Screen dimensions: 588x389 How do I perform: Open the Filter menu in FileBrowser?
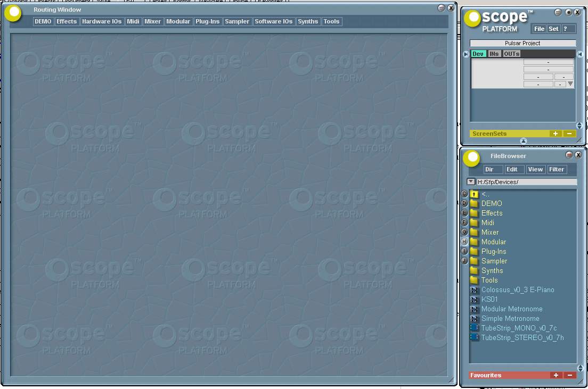[x=557, y=169]
